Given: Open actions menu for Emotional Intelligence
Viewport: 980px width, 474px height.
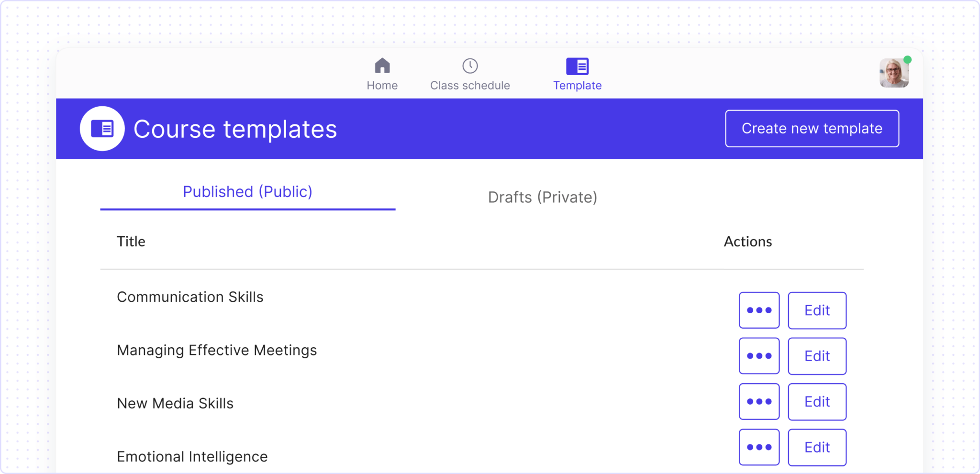Looking at the screenshot, I should [759, 447].
